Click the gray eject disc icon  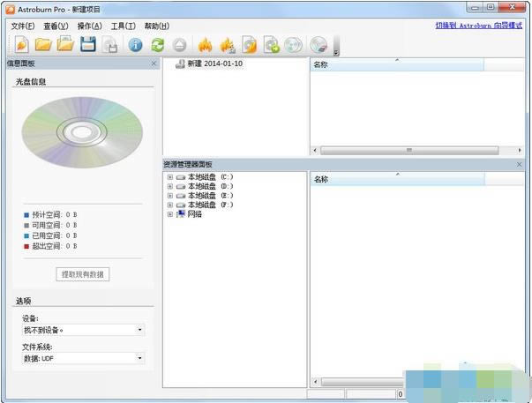point(179,45)
